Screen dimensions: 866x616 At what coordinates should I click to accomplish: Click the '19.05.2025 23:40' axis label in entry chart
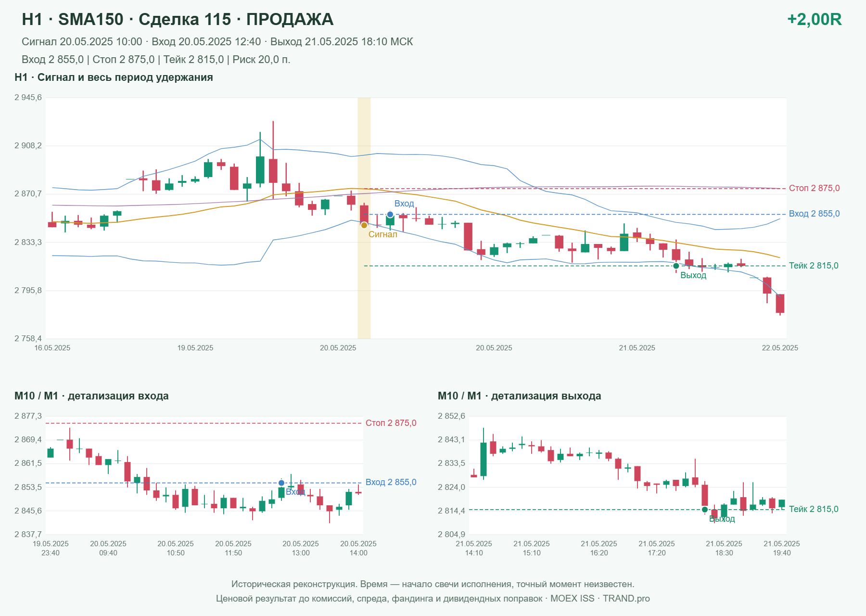tap(51, 548)
